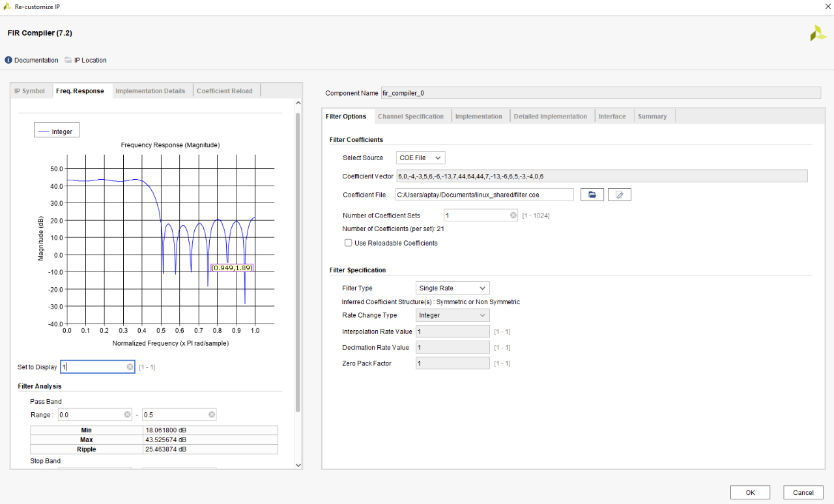
Task: Open the IP Location link
Action: (x=91, y=60)
